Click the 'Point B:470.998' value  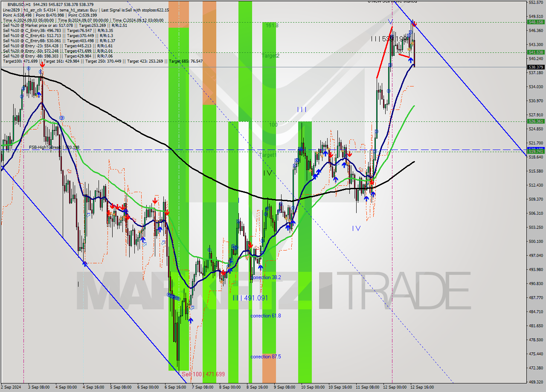[50, 15]
